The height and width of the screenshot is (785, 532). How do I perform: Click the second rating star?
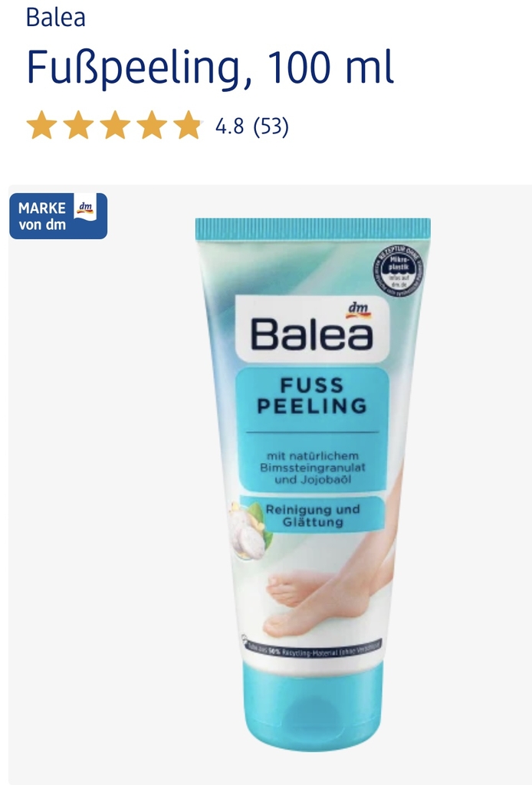pyautogui.click(x=79, y=125)
